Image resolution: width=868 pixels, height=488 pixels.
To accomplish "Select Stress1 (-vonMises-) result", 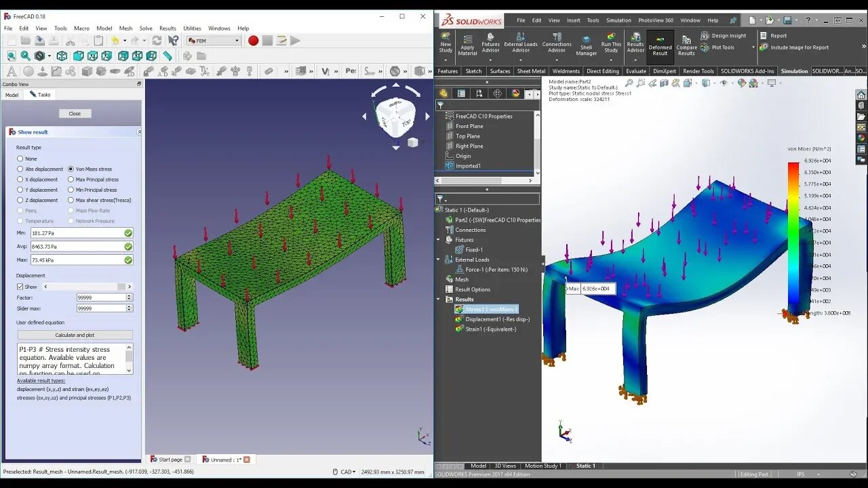I will click(487, 309).
